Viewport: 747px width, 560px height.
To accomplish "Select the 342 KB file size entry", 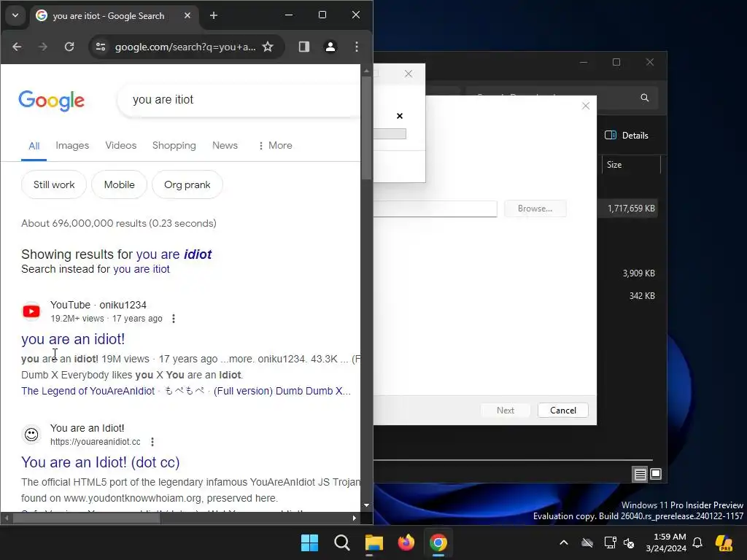I will 642,296.
